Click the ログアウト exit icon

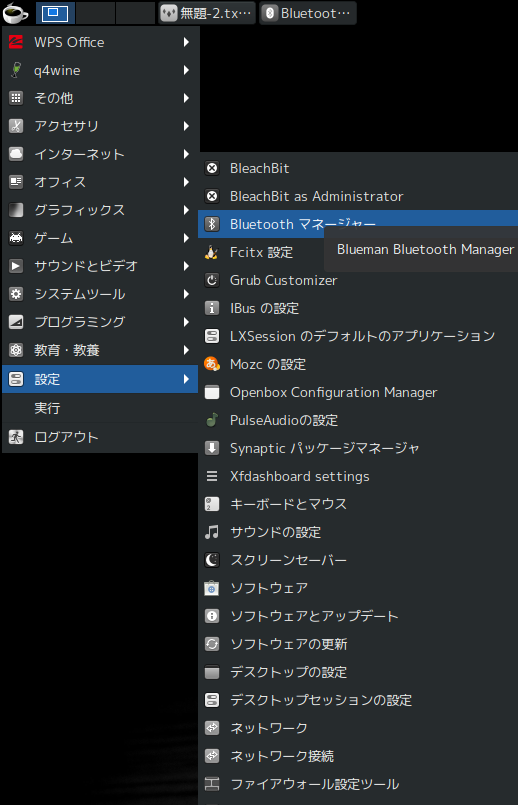coord(16,437)
